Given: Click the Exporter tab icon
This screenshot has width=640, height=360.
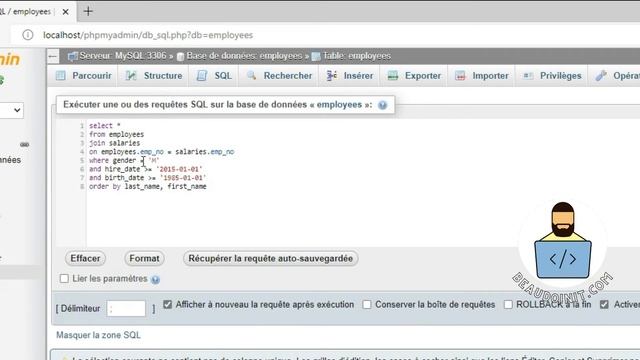Looking at the screenshot, I should click(393, 76).
